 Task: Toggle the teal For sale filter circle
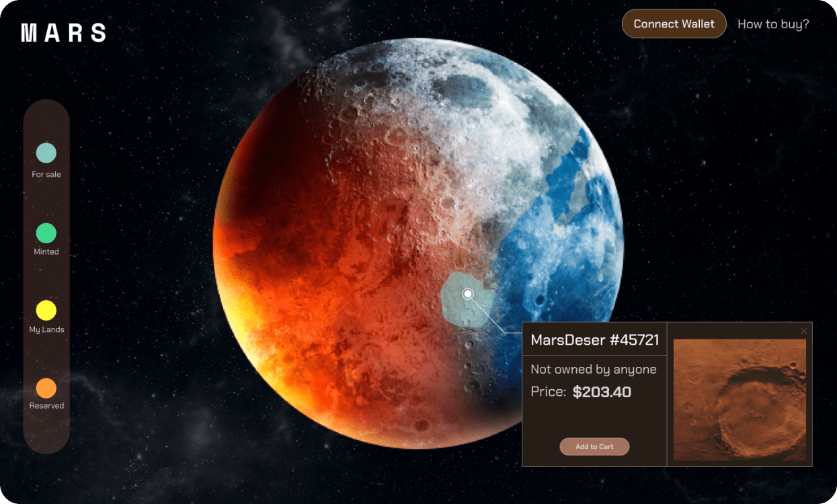pyautogui.click(x=46, y=153)
